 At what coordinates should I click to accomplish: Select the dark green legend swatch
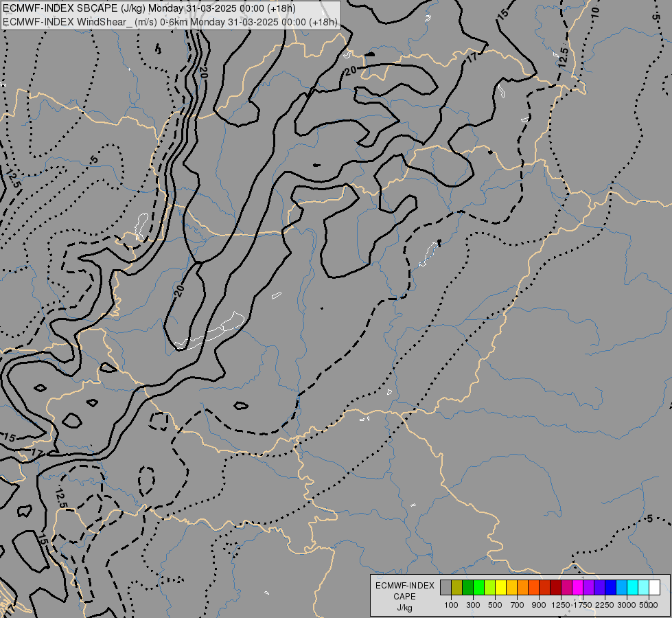click(468, 587)
